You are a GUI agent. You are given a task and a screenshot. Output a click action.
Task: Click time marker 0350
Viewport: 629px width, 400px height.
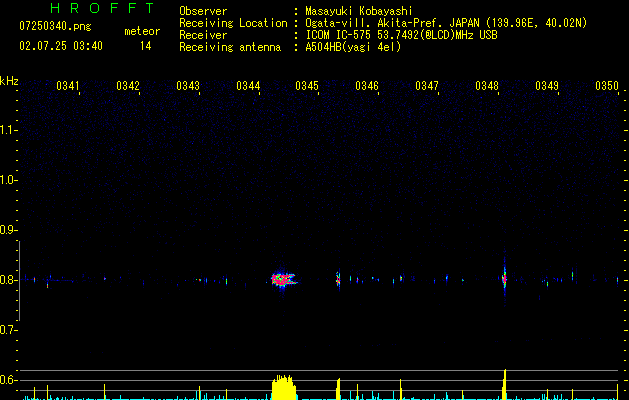607,85
